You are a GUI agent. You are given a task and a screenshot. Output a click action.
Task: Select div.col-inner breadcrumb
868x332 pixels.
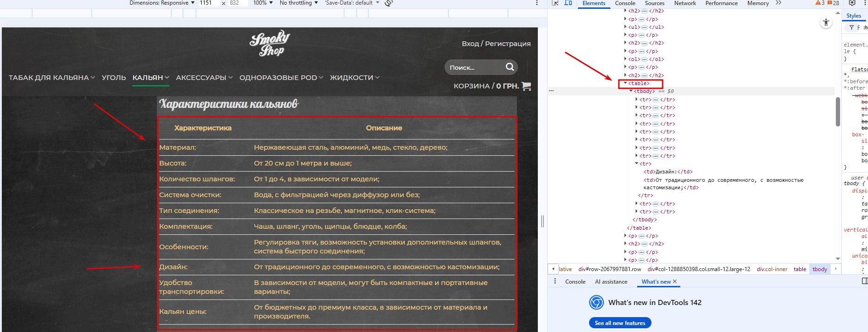pyautogui.click(x=772, y=269)
